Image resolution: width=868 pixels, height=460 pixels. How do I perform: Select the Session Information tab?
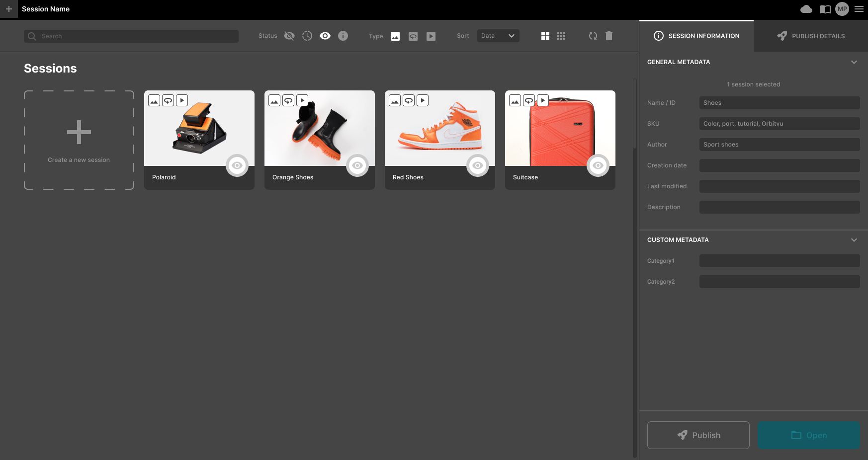click(696, 36)
